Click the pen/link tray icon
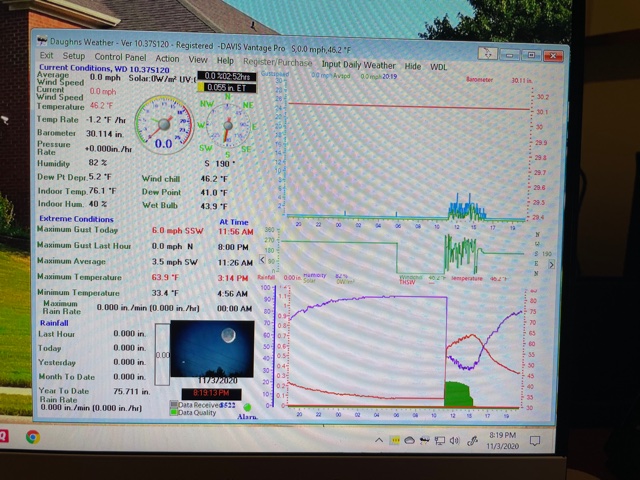Image resolution: width=640 pixels, height=480 pixels. pos(472,441)
